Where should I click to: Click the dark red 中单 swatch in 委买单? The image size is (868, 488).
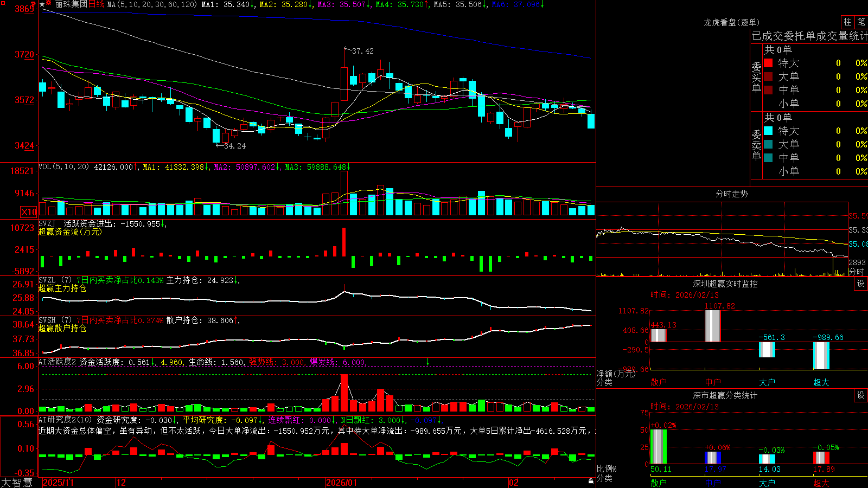point(768,90)
